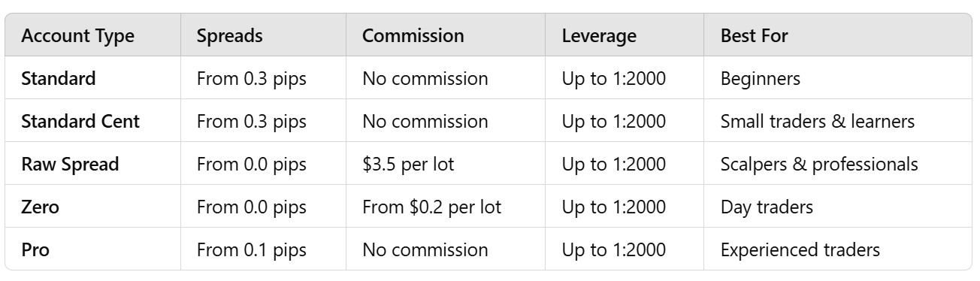980x281 pixels.
Task: Select the From $0.2 per lot cell
Action: [x=431, y=207]
